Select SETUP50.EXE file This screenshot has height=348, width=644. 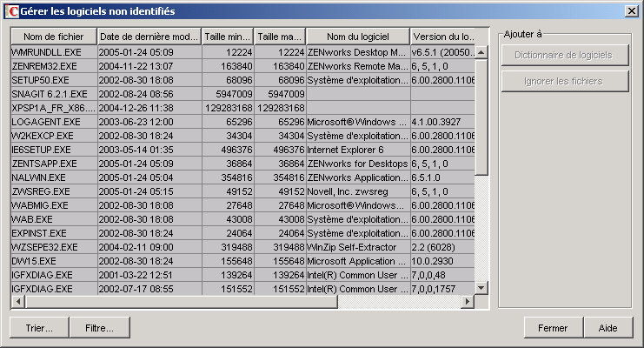[x=54, y=80]
